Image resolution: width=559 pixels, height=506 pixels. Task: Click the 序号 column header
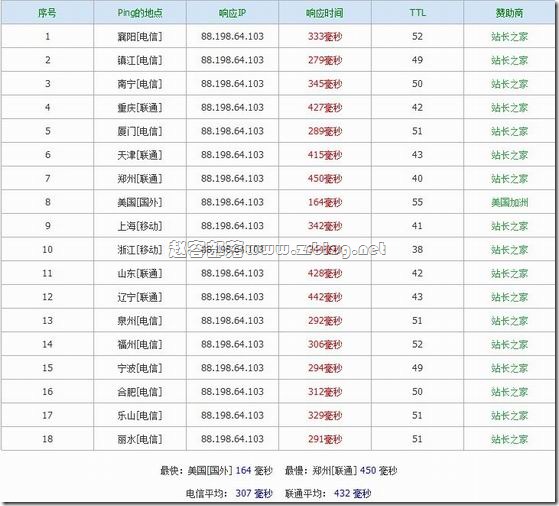point(47,13)
